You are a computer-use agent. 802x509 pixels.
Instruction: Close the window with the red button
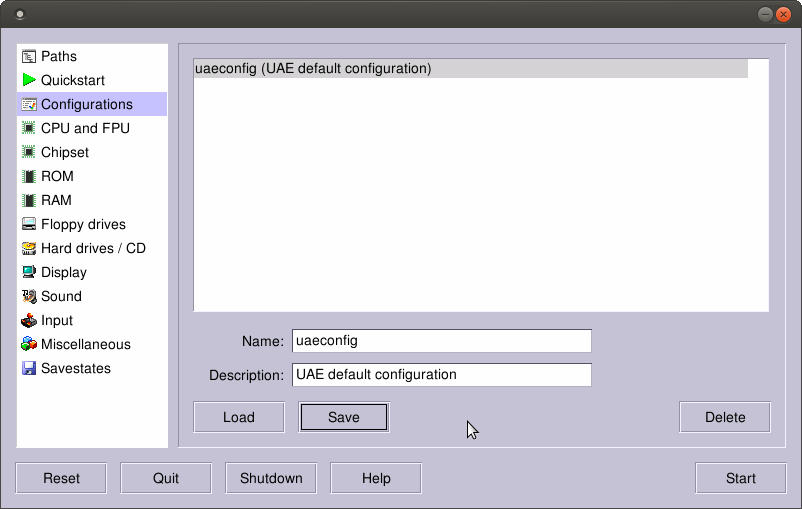782,14
